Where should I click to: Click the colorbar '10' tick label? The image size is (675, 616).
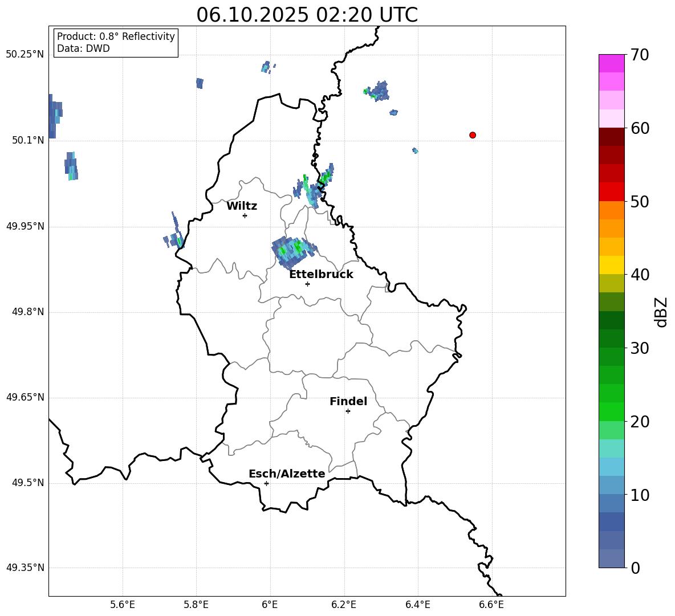640,495
